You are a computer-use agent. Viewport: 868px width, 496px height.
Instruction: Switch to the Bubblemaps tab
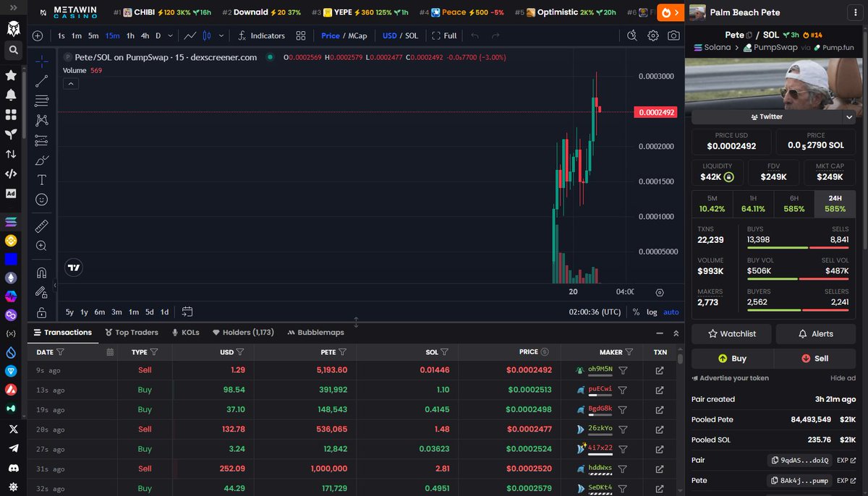315,333
